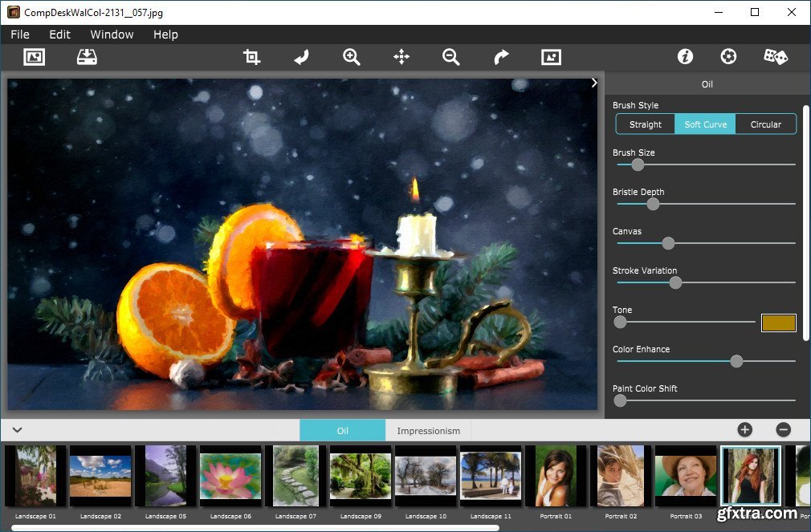Click the undo arrow icon
The width and height of the screenshot is (811, 532).
pyautogui.click(x=301, y=57)
